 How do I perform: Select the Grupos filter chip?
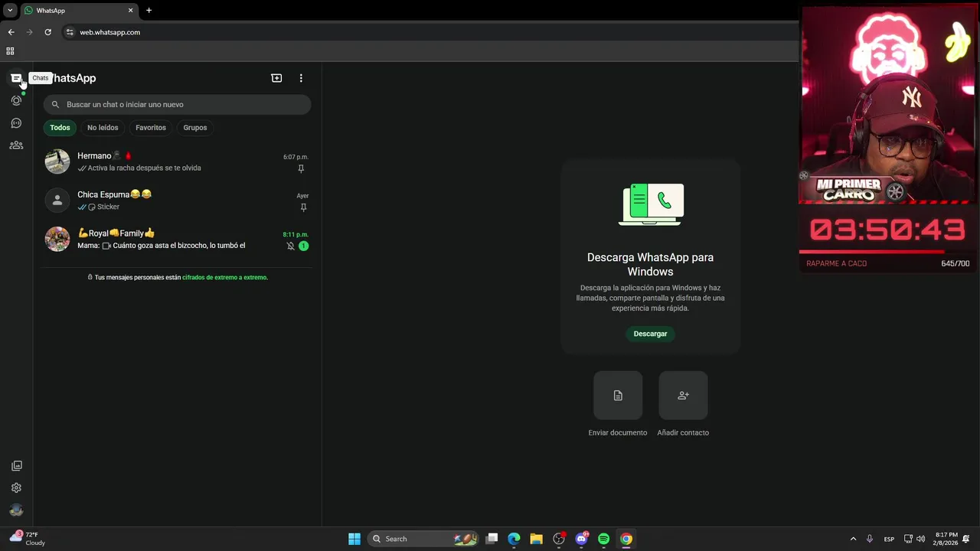pos(195,128)
